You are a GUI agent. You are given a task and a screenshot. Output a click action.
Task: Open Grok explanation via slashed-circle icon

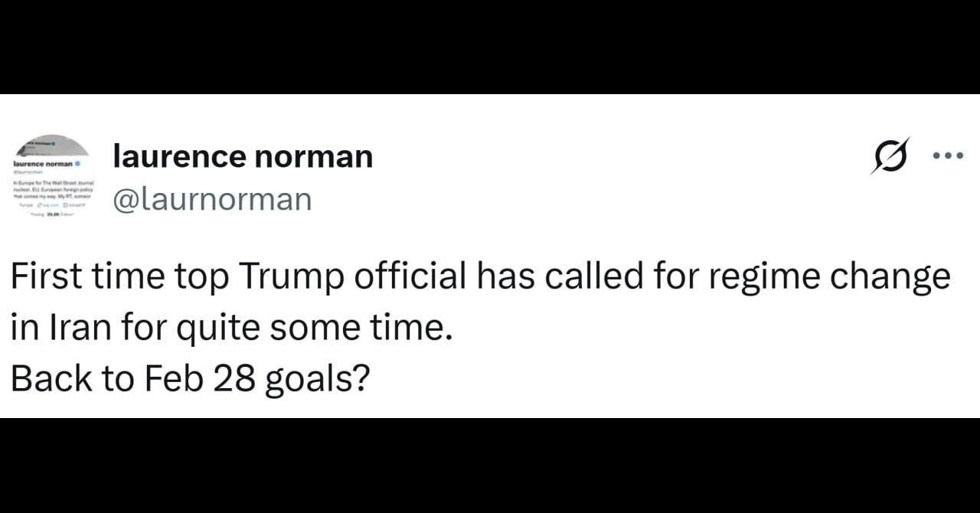tap(890, 155)
